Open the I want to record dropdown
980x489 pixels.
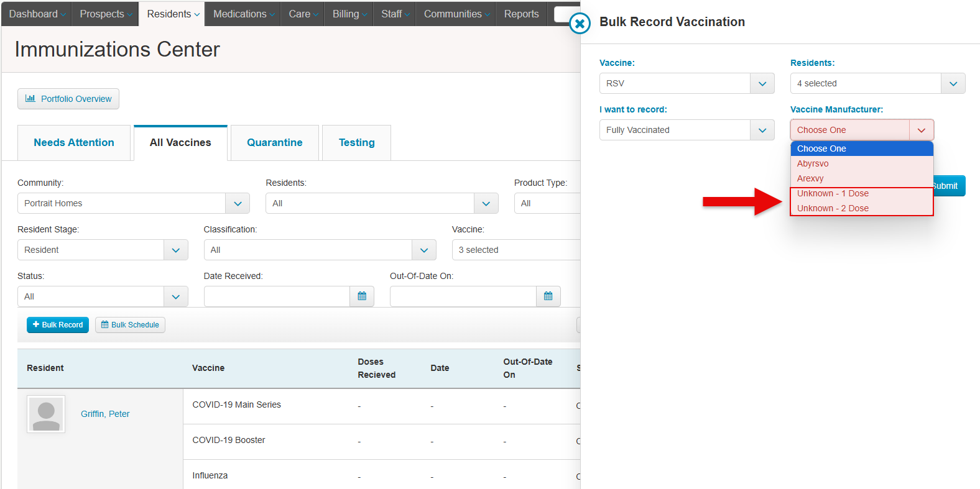coord(686,130)
